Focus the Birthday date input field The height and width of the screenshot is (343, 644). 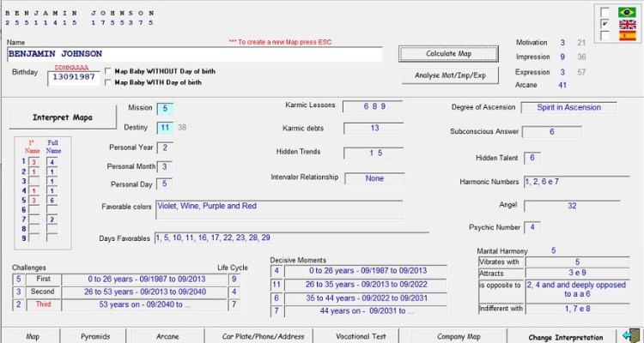point(72,76)
